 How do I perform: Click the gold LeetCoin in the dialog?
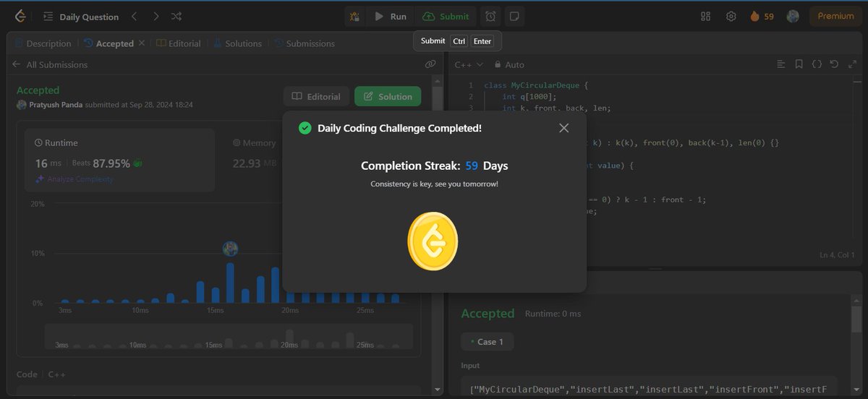tap(433, 241)
